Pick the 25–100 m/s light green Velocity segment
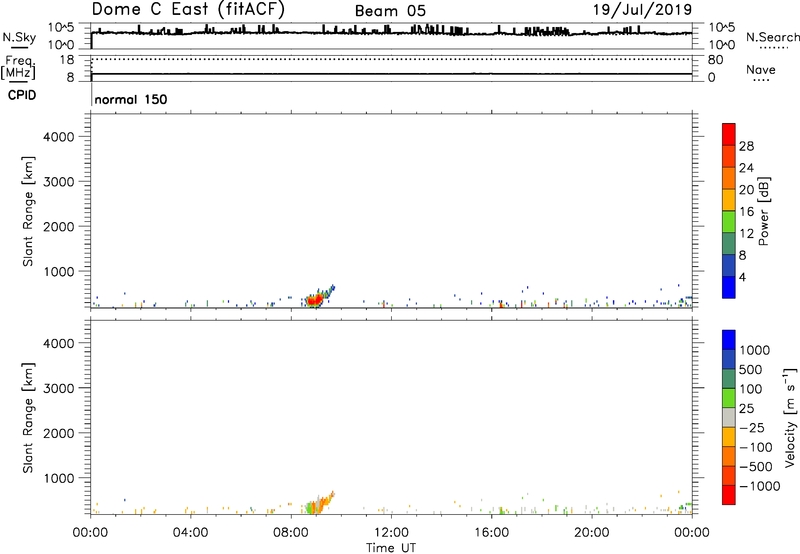This screenshot has height=554, width=800. pos(729,398)
